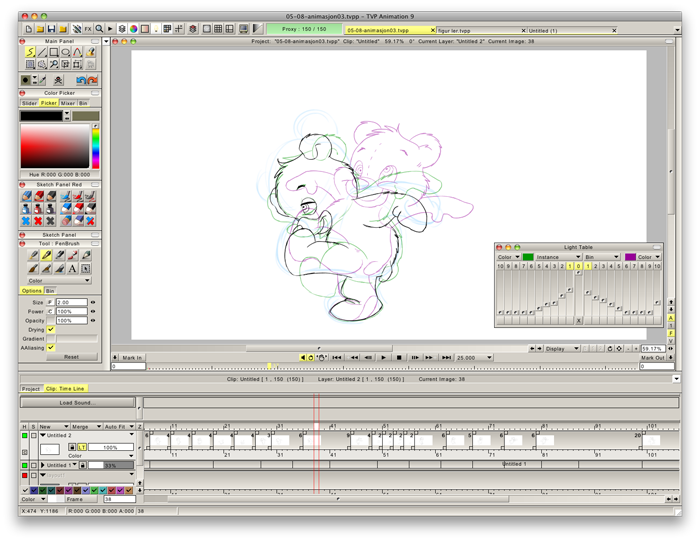Click the rainbow hue strip in Color Picker

coord(96,149)
